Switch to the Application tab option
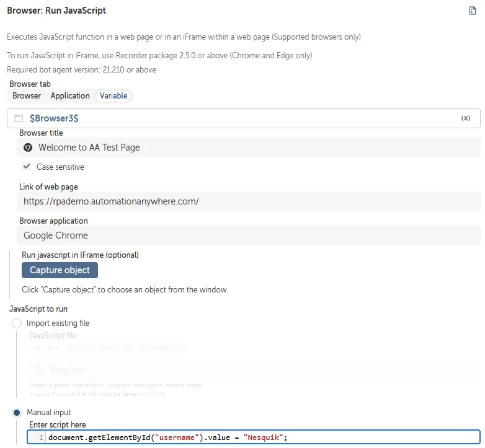 [70, 96]
